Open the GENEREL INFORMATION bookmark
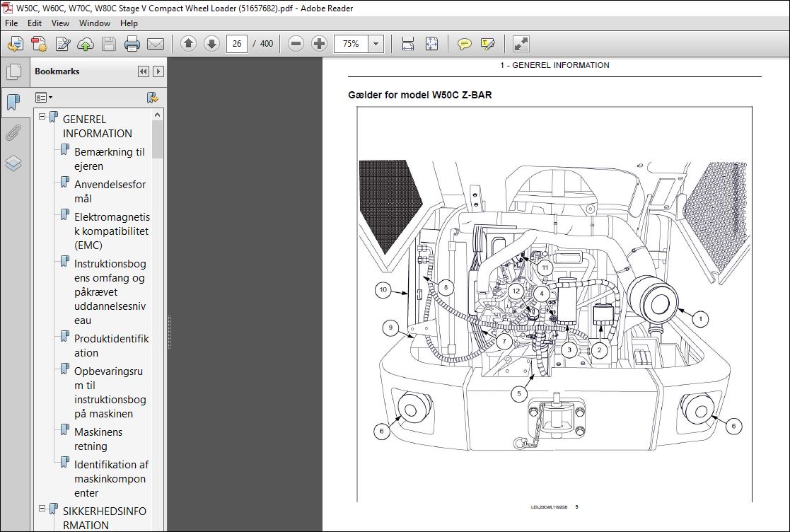 pos(97,127)
